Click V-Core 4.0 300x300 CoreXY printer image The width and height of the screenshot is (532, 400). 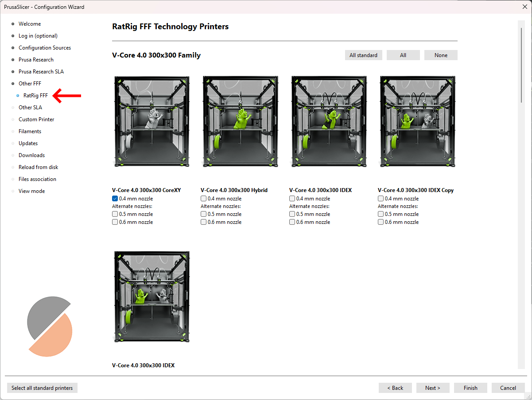[x=151, y=122]
